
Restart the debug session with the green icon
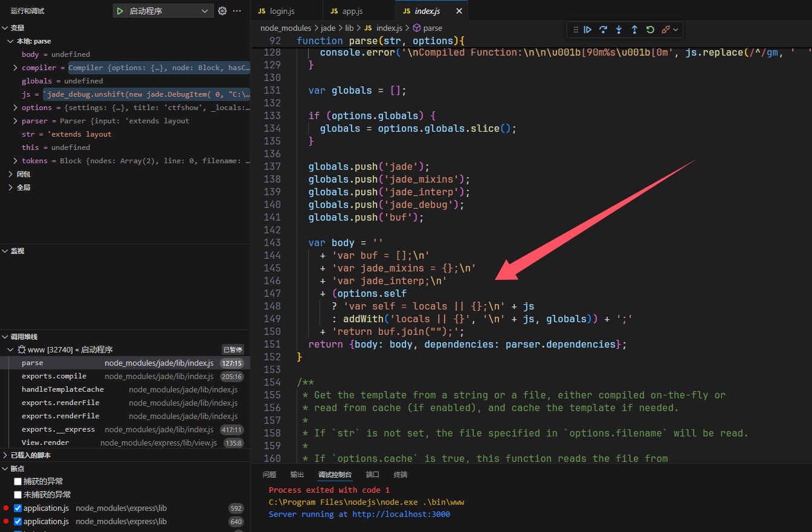click(x=650, y=29)
